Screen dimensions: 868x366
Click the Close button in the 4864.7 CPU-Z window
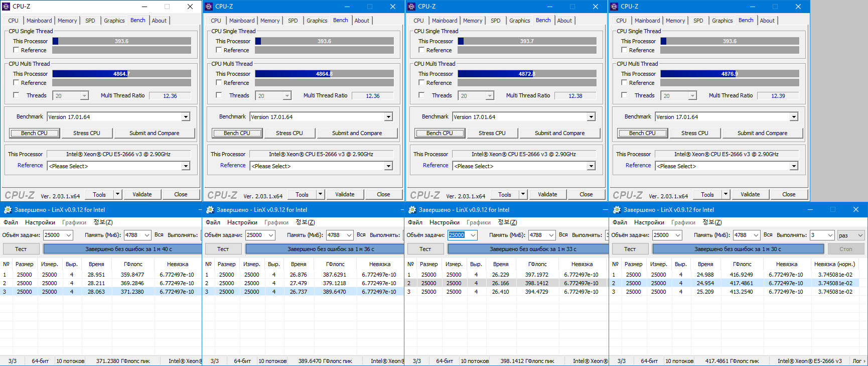click(181, 194)
